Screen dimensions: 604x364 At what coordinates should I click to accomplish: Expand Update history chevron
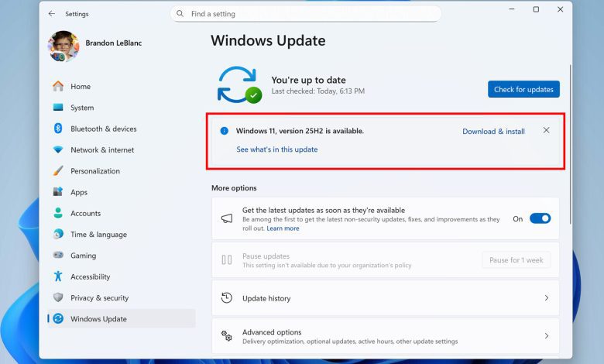click(x=546, y=298)
